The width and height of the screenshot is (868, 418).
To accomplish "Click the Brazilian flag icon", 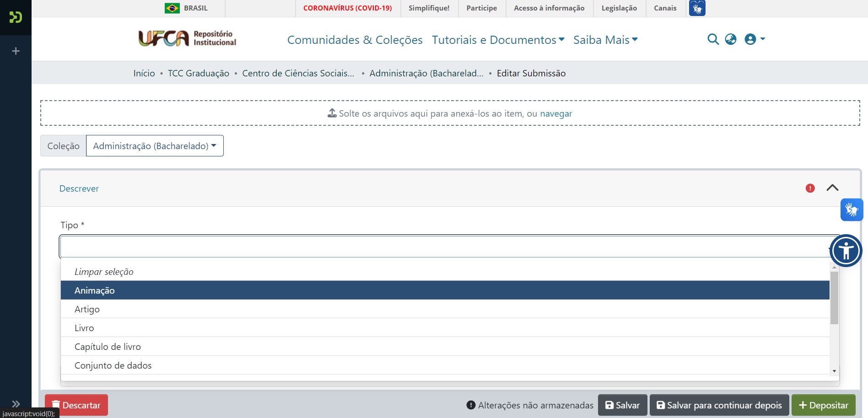I will (x=172, y=8).
